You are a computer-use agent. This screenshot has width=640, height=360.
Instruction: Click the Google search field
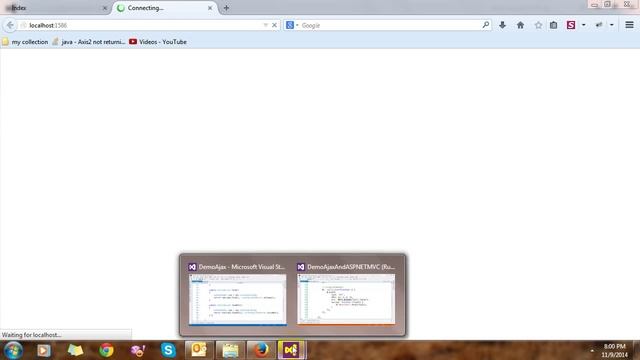tap(390, 25)
